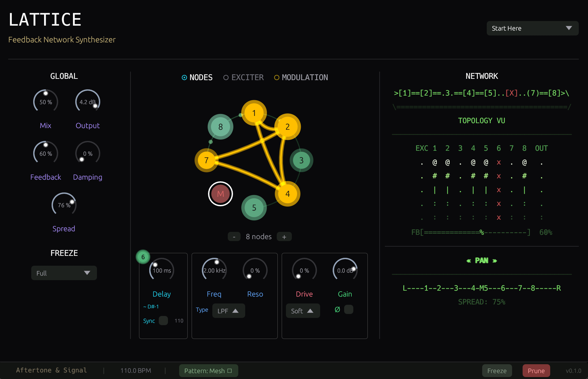Open the Start Here preset dropdown
Screen dimensions: 588x379
coord(532,28)
